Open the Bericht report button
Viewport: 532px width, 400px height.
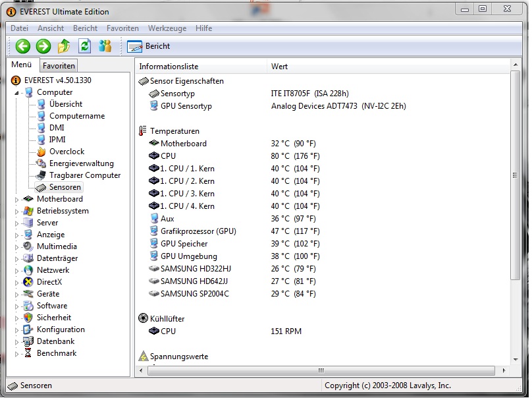pyautogui.click(x=149, y=46)
